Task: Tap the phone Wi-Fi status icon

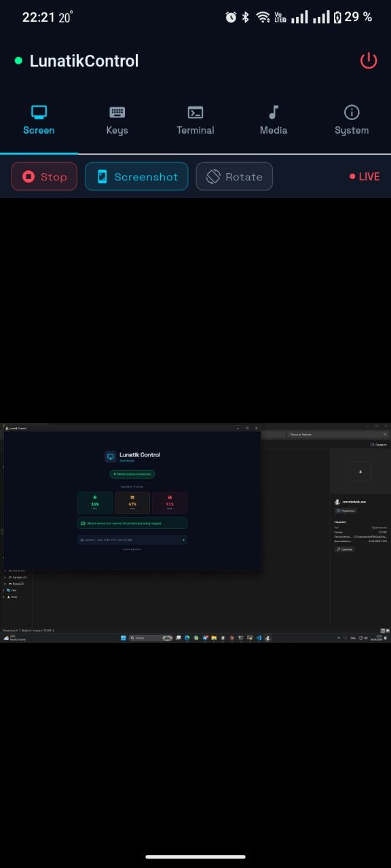Action: (x=263, y=18)
